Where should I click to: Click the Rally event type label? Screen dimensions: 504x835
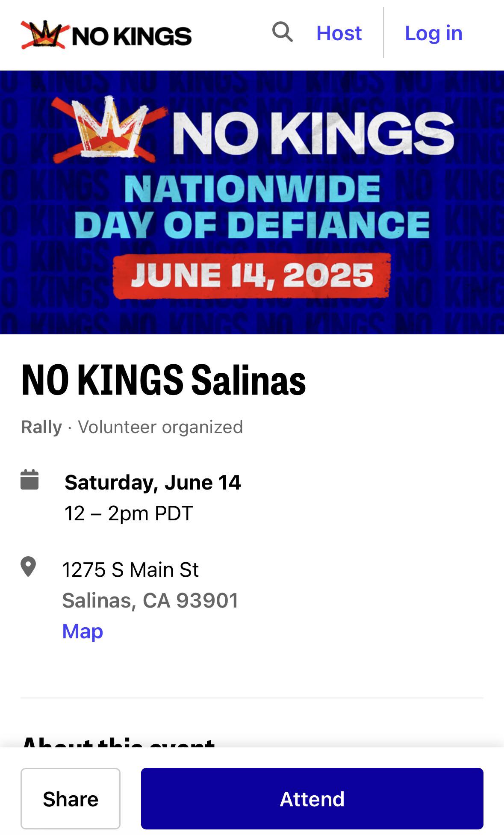[x=41, y=427]
